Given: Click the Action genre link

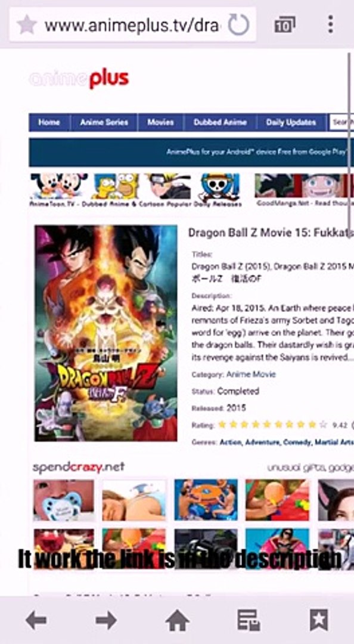Looking at the screenshot, I should coord(231,442).
